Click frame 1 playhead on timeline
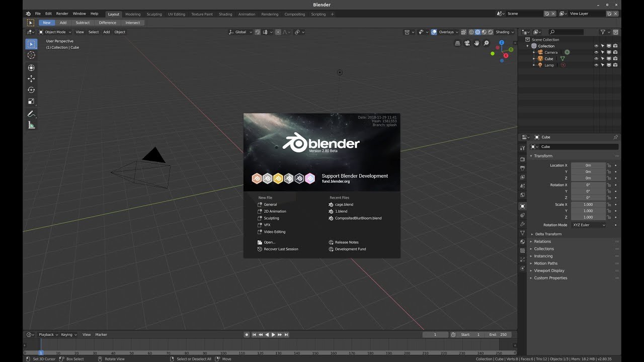Image resolution: width=644 pixels, height=362 pixels. (41, 353)
